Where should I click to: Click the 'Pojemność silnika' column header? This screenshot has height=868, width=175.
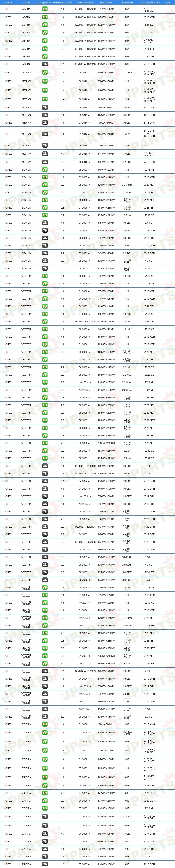(x=62, y=2)
